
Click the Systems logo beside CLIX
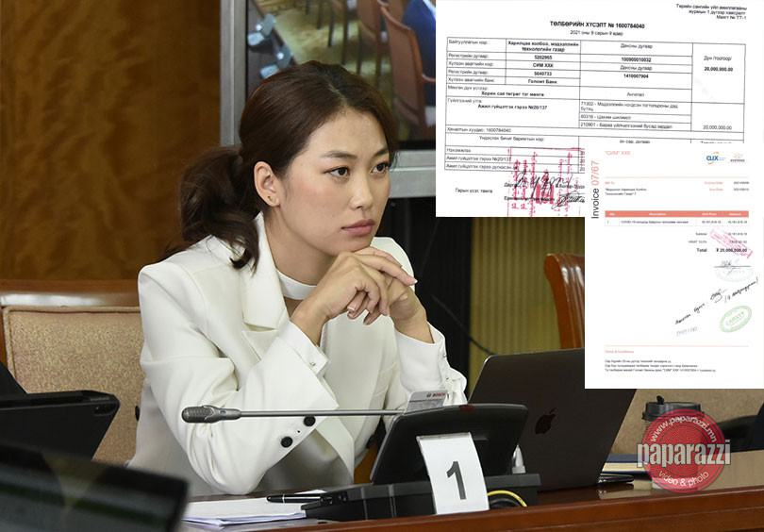737,158
